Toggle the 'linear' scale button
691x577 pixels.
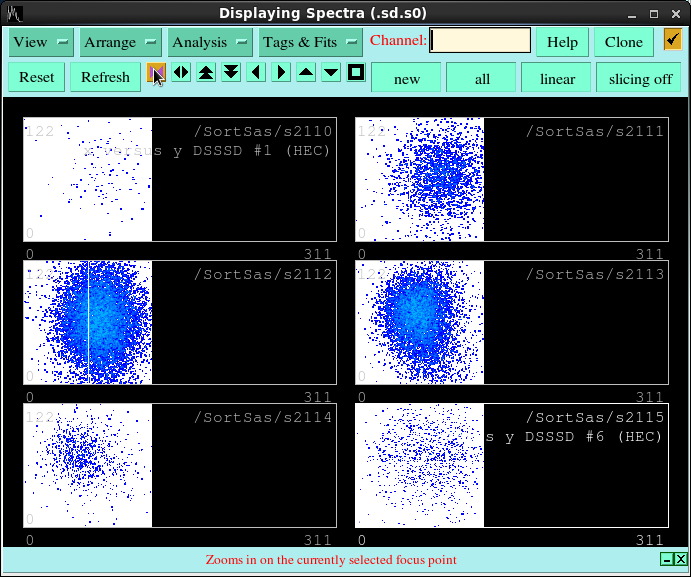tap(556, 78)
